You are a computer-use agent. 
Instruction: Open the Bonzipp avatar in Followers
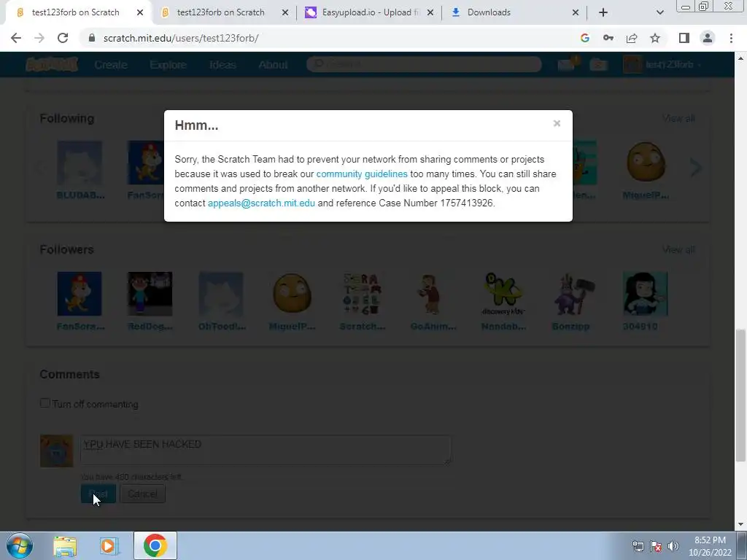click(575, 294)
